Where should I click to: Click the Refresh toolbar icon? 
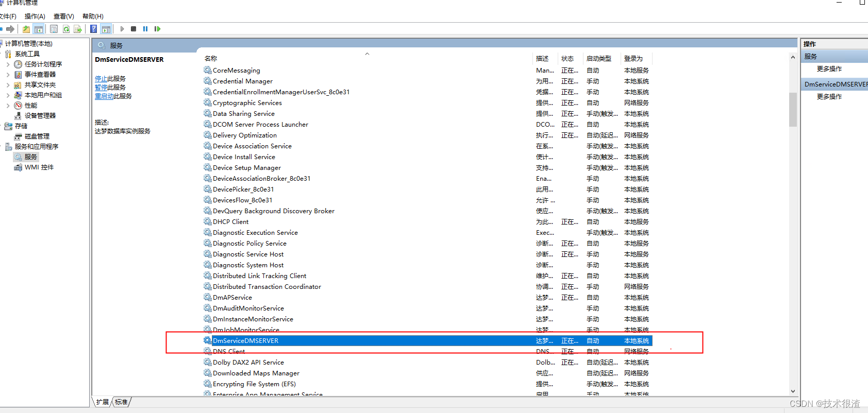[x=66, y=29]
